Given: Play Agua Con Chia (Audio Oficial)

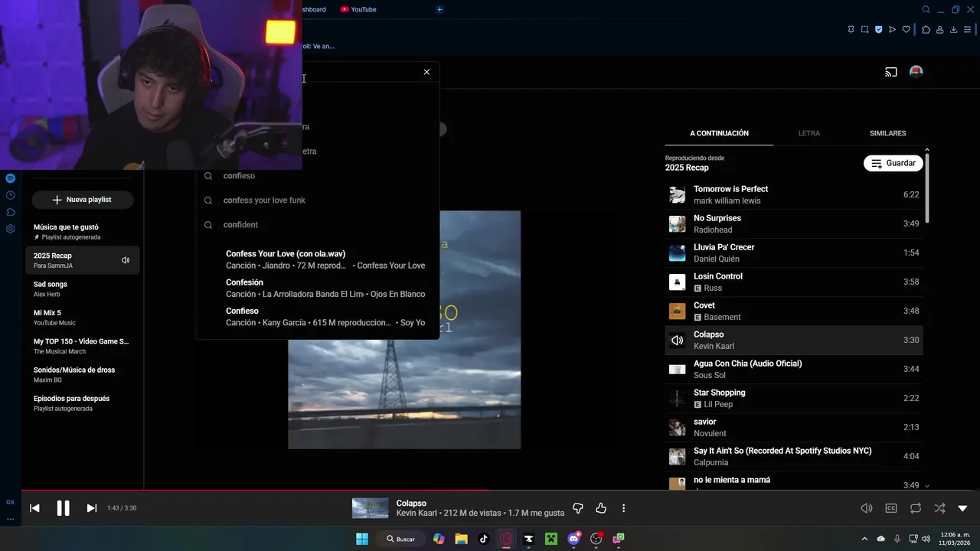Looking at the screenshot, I should (x=794, y=369).
